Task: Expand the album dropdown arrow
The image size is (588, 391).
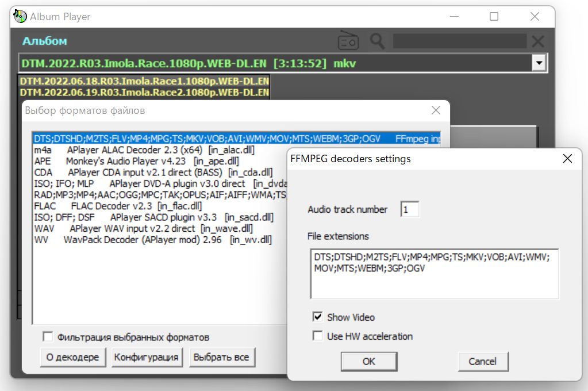Action: 539,63
